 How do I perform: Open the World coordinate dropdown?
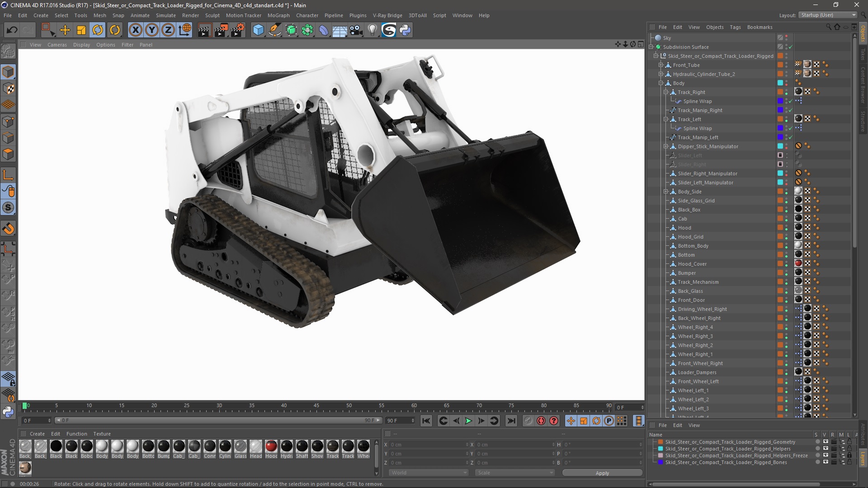[x=428, y=473]
